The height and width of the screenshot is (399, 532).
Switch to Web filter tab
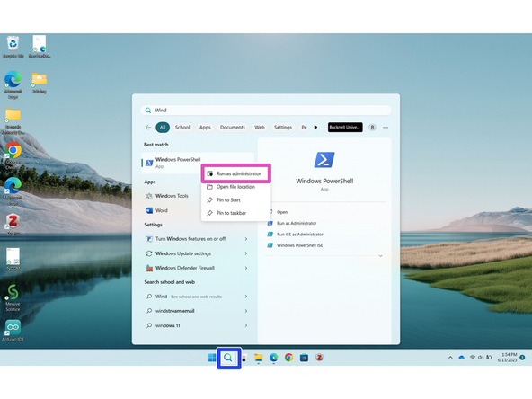point(260,128)
